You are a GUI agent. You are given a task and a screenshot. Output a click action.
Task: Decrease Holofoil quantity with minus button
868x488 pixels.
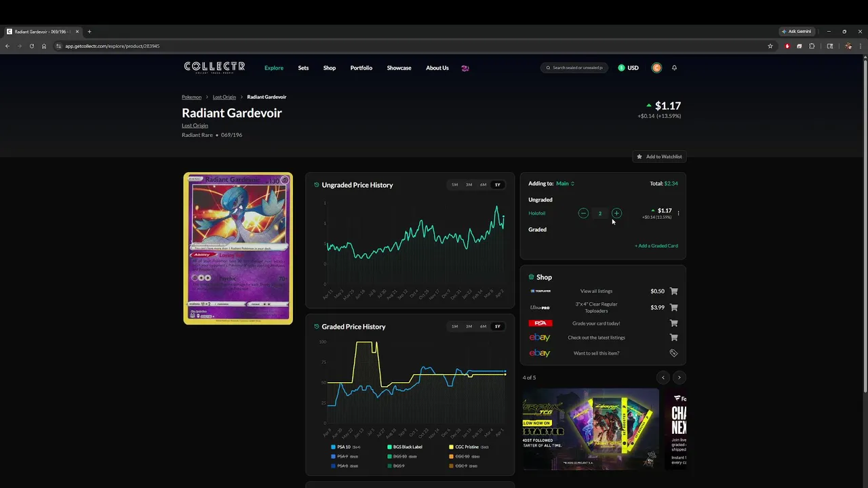pyautogui.click(x=583, y=213)
